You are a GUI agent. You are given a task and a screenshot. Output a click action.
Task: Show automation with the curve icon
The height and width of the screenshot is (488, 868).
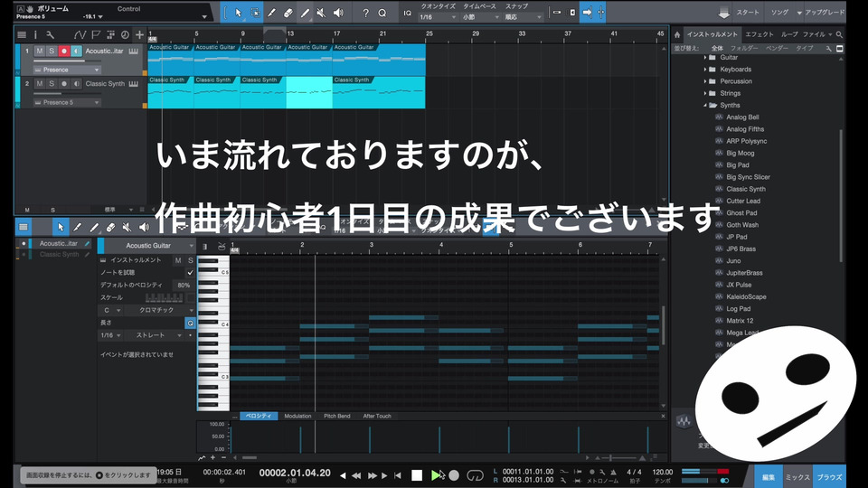pyautogui.click(x=80, y=35)
